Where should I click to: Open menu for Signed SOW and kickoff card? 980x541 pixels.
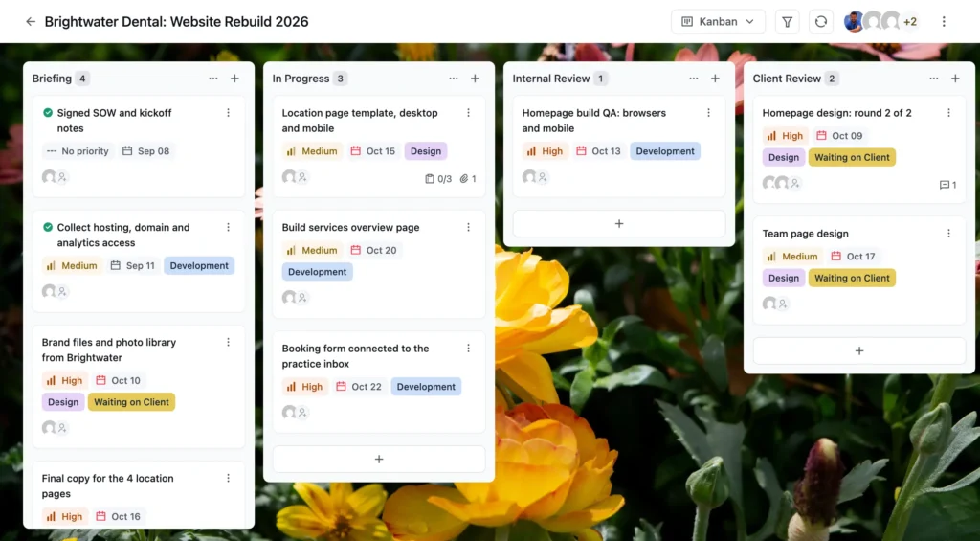[x=228, y=113]
